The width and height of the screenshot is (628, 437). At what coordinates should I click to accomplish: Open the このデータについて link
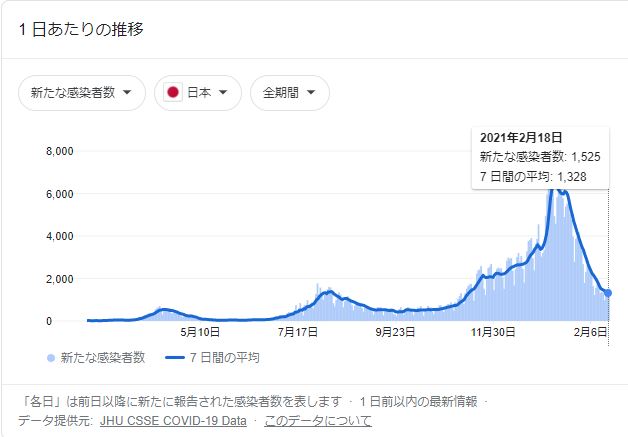(x=318, y=421)
